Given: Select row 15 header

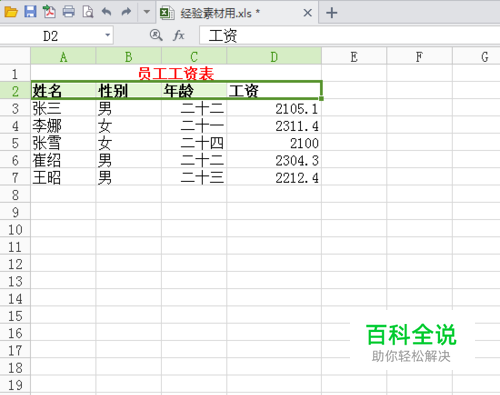Looking at the screenshot, I should pyautogui.click(x=15, y=316).
